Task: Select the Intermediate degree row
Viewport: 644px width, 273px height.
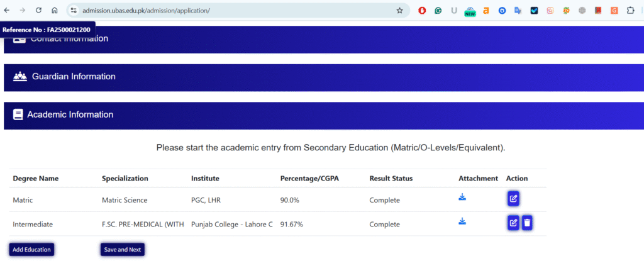Action: (33, 225)
